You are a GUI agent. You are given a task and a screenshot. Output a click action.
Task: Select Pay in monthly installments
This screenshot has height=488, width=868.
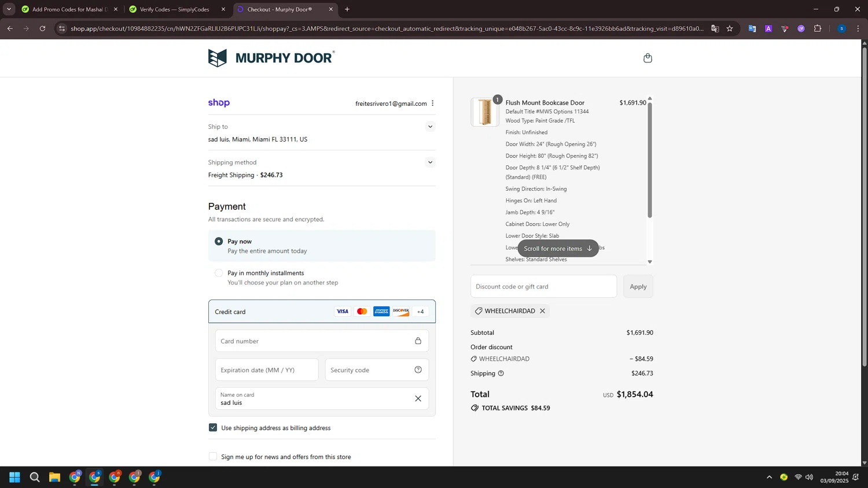pyautogui.click(x=219, y=273)
